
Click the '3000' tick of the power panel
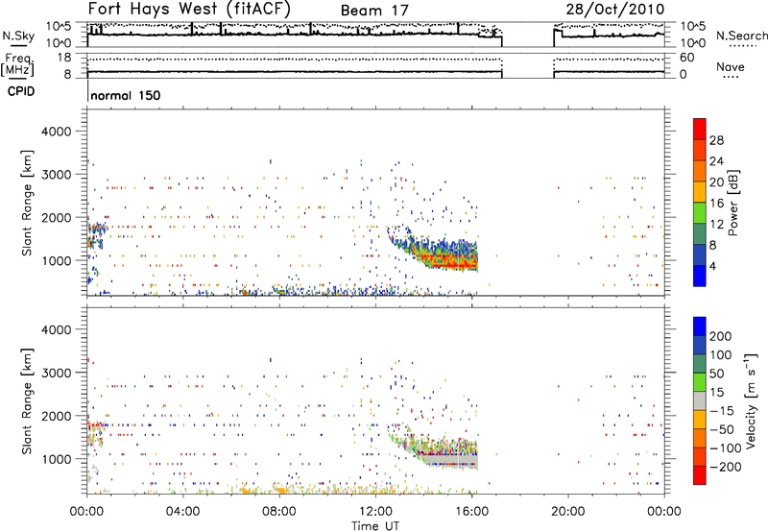[x=57, y=175]
